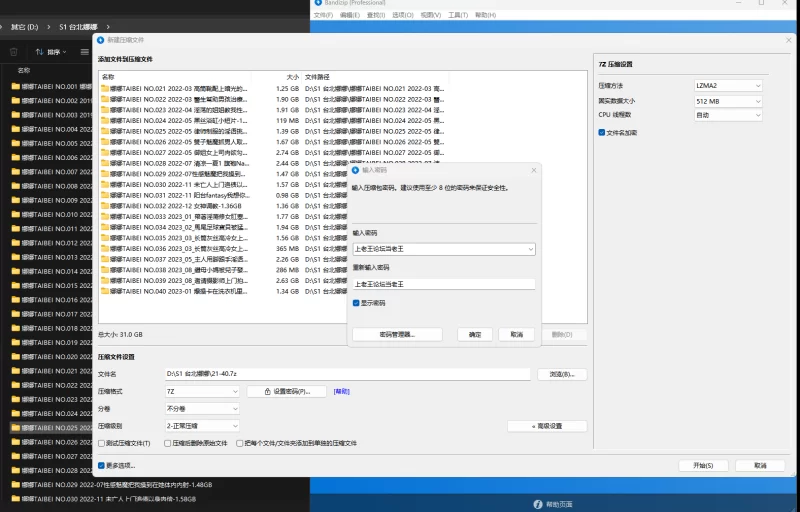Image resolution: width=800 pixels, height=512 pixels.
Task: Click 取消 in the 新建压缩文件 dialog
Action: click(x=760, y=466)
